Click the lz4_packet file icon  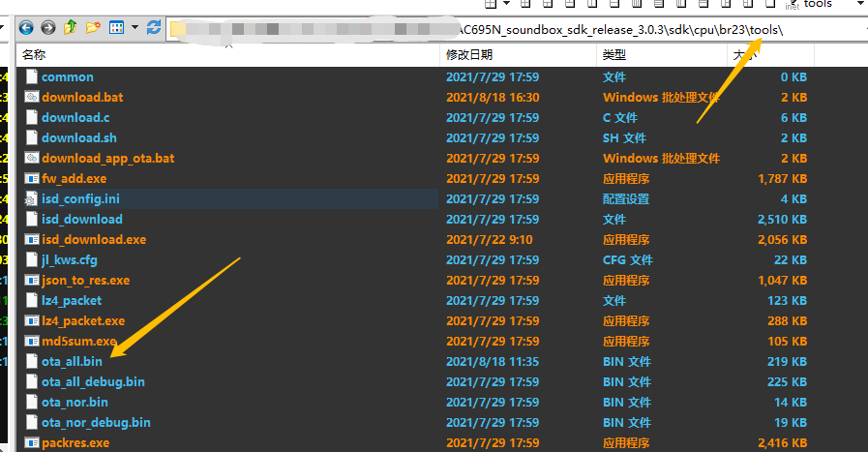pos(32,300)
